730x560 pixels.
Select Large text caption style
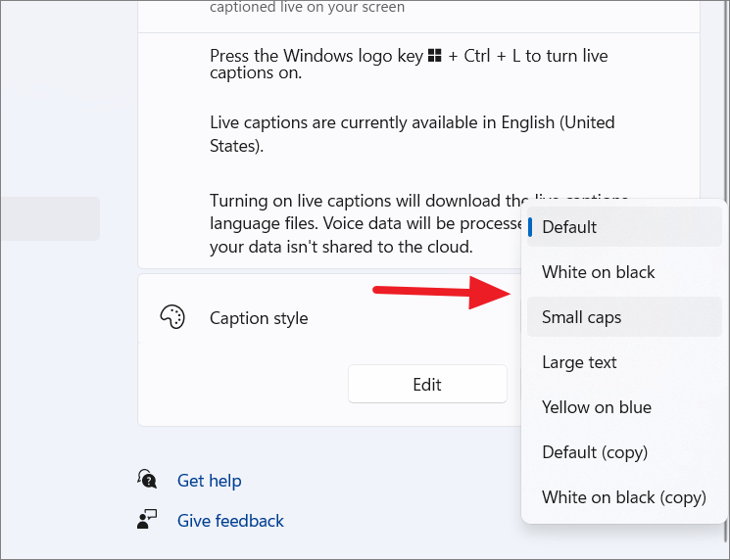pyautogui.click(x=624, y=362)
